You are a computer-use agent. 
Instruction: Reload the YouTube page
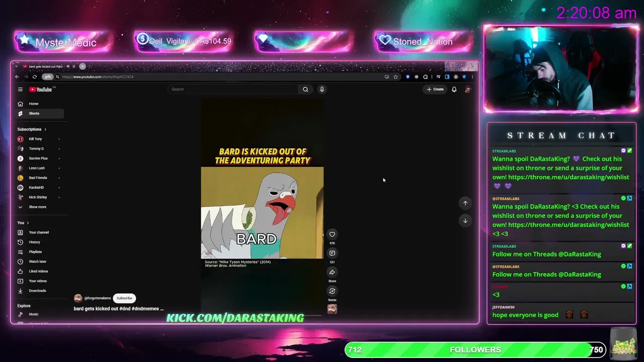(34, 77)
